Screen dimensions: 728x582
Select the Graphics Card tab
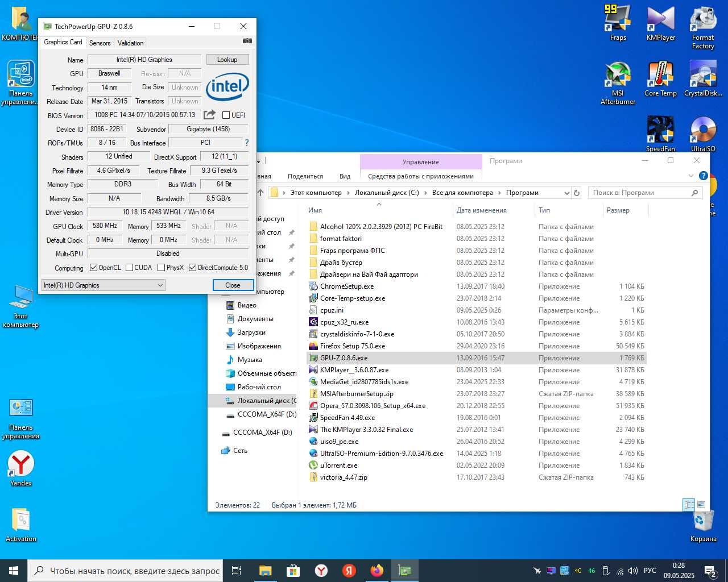63,42
